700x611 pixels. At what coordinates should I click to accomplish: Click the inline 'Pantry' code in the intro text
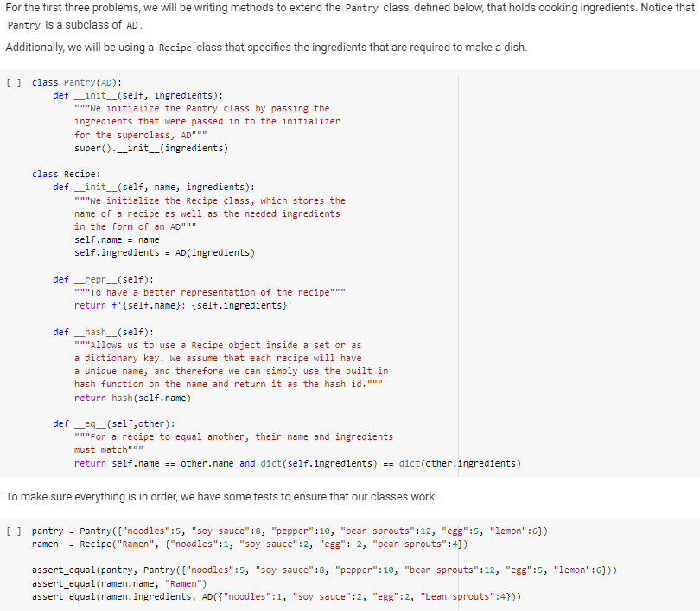pos(361,8)
